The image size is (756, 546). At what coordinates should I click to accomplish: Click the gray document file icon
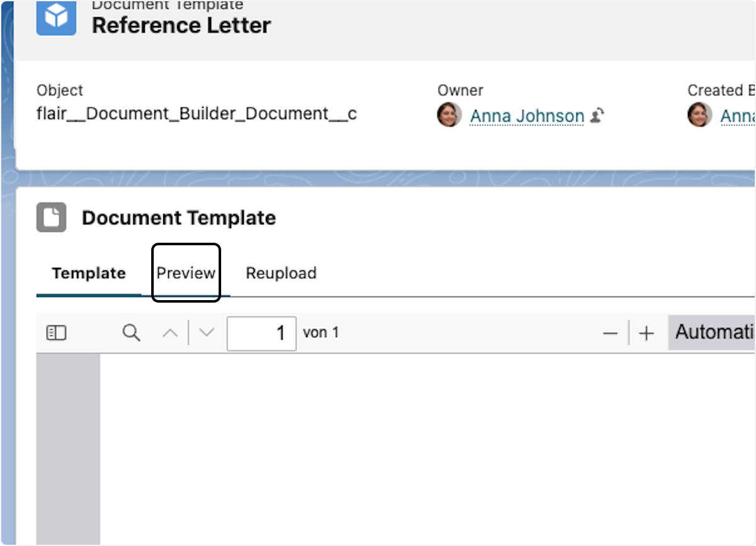point(51,218)
